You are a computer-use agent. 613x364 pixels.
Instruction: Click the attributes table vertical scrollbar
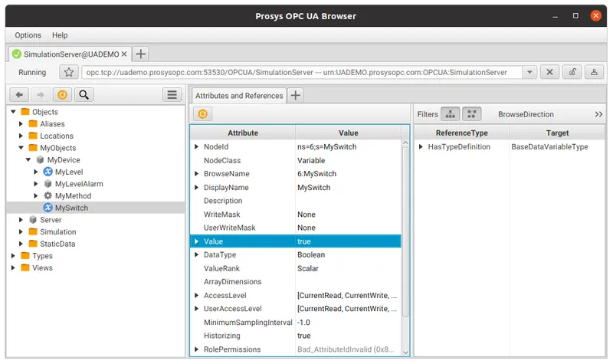(x=405, y=231)
